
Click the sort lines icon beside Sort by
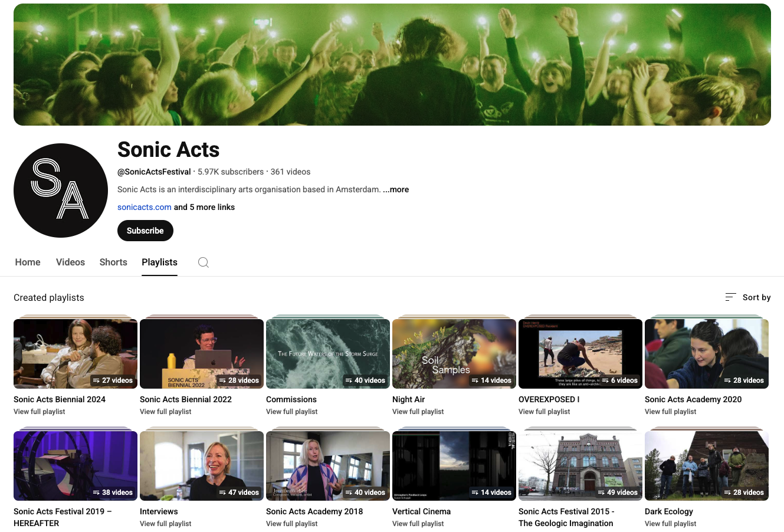[x=730, y=297]
